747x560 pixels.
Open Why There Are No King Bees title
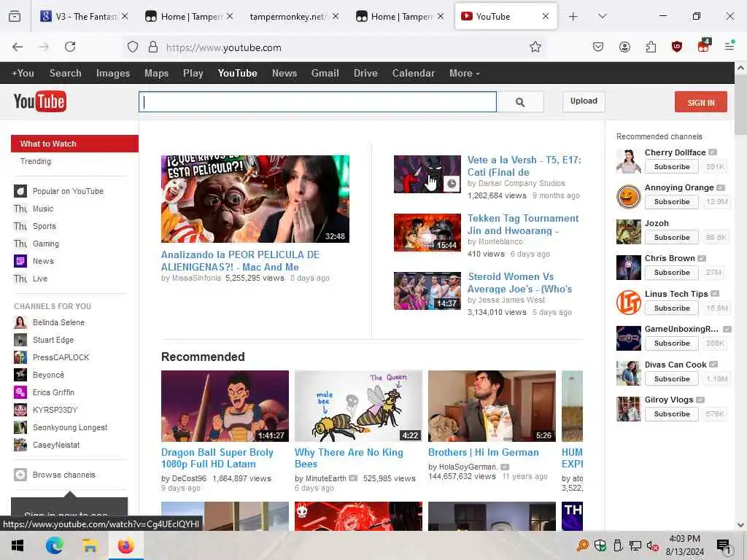pos(349,458)
